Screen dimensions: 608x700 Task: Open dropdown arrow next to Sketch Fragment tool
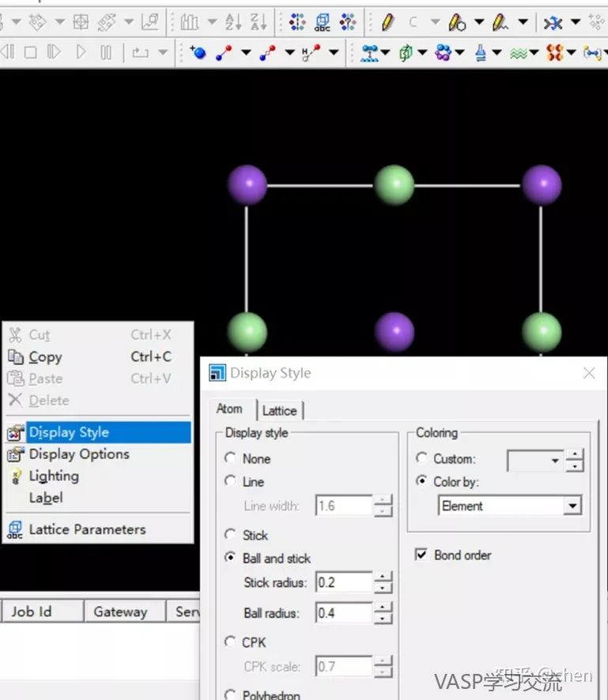523,21
